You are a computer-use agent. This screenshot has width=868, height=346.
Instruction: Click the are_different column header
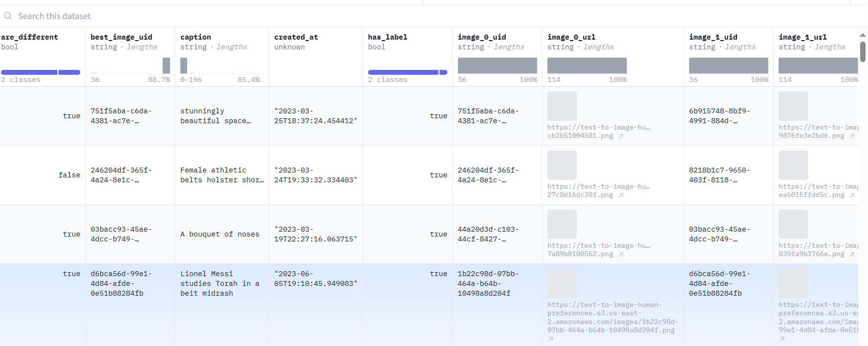coord(29,37)
